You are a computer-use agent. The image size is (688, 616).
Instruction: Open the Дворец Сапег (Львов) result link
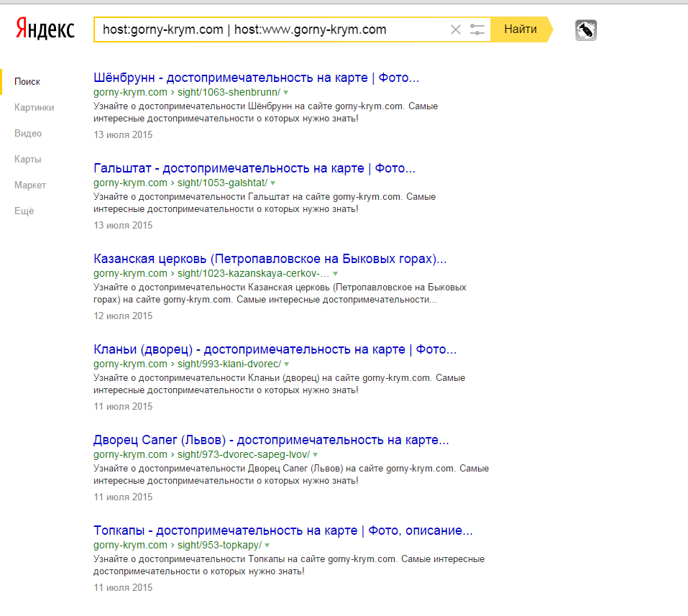point(271,440)
